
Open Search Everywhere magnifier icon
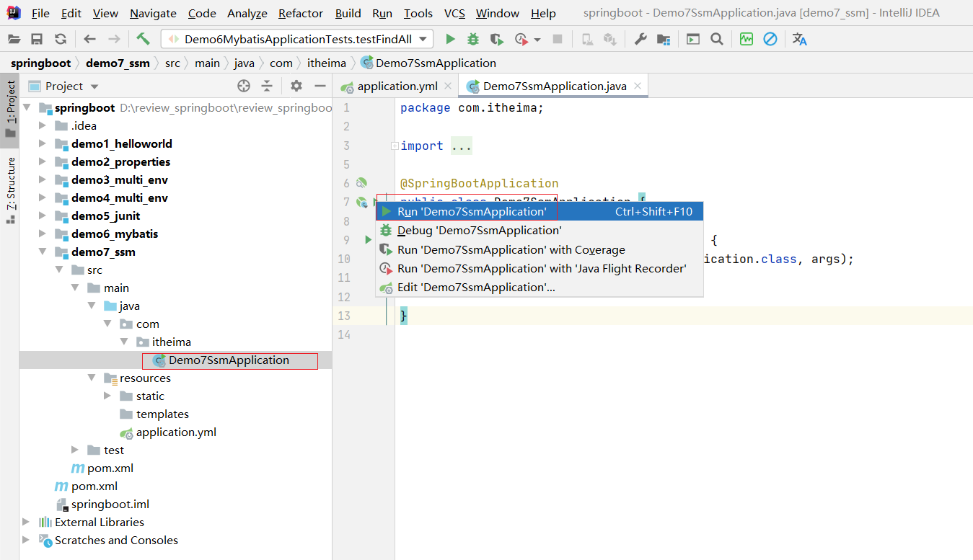point(716,39)
